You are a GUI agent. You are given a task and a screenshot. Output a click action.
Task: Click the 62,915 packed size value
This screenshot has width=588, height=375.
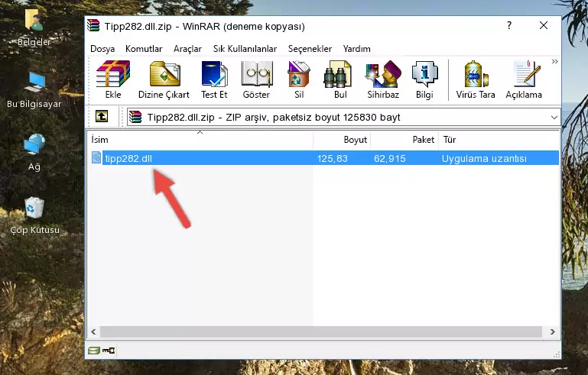click(390, 158)
